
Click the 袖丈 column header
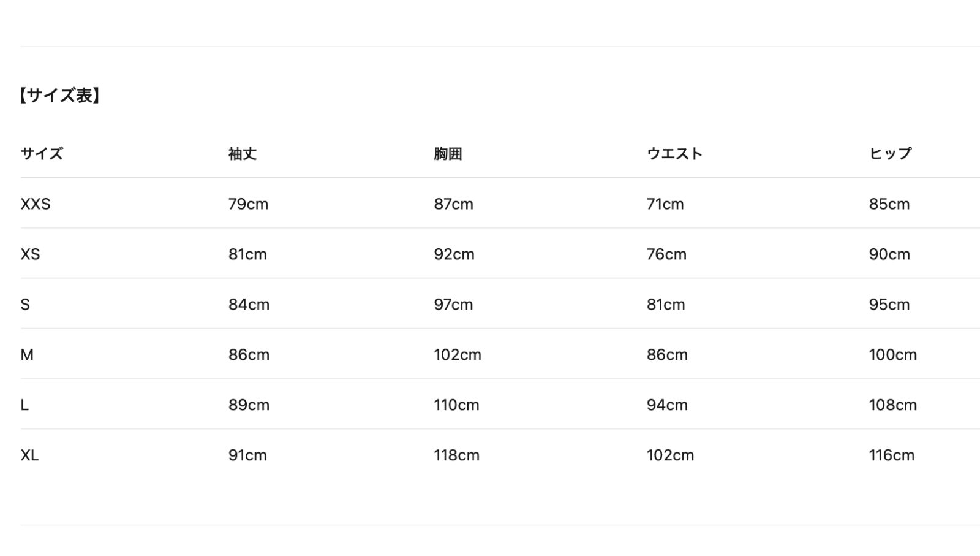coord(243,153)
